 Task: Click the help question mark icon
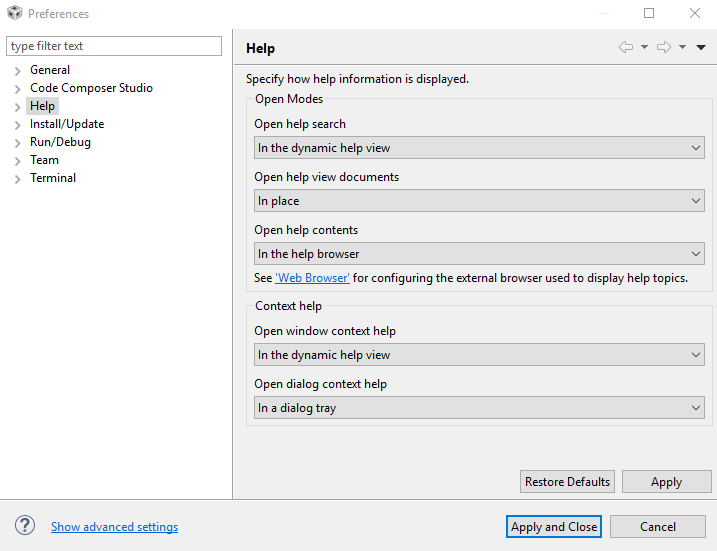coord(25,526)
